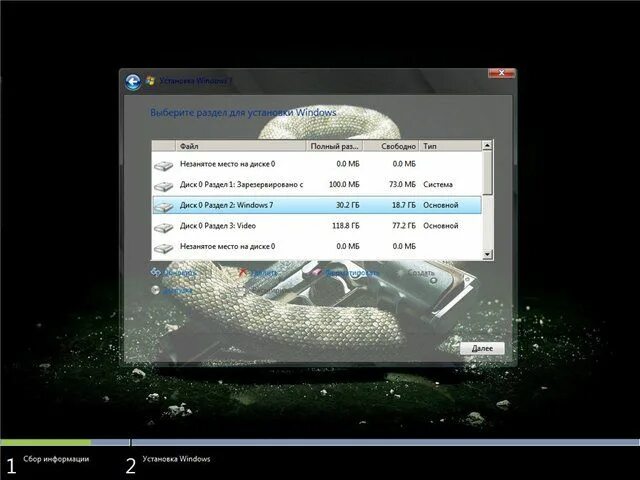Click the star icon beside Создать
This screenshot has height=480, width=640.
click(x=400, y=272)
